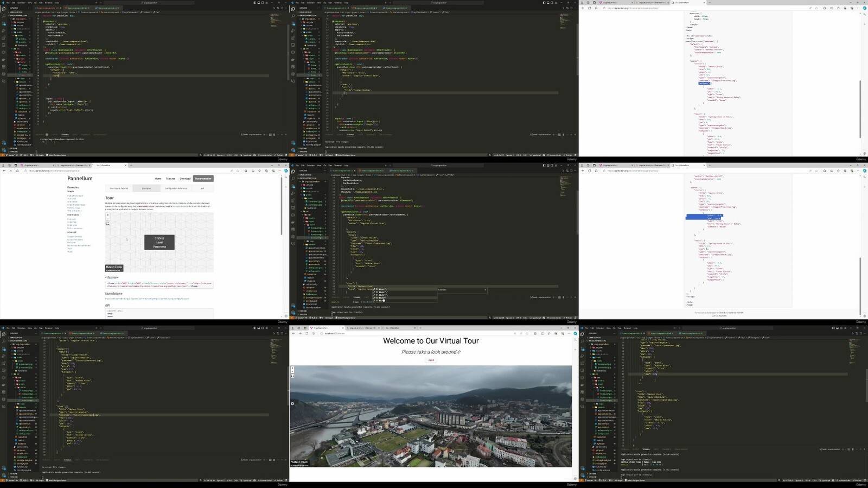Open Overview & Tutorial tab on Pannellum docs page

(119, 188)
